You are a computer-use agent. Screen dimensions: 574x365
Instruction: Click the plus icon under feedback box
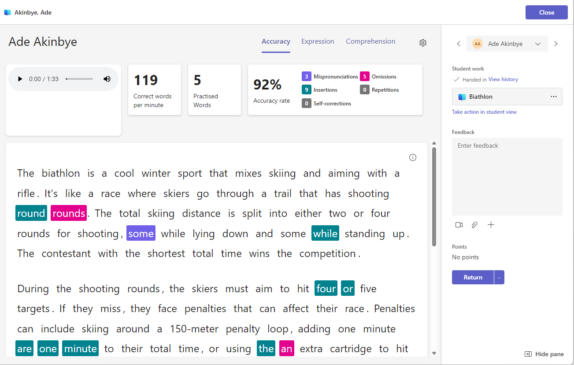point(491,225)
